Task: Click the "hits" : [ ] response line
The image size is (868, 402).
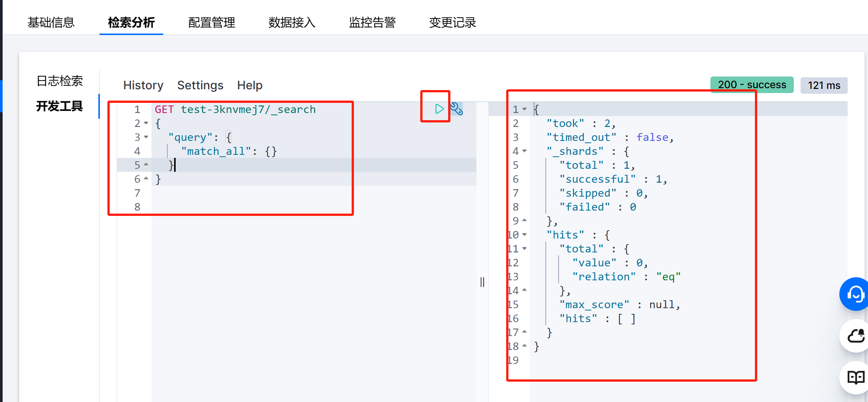Action: point(597,318)
